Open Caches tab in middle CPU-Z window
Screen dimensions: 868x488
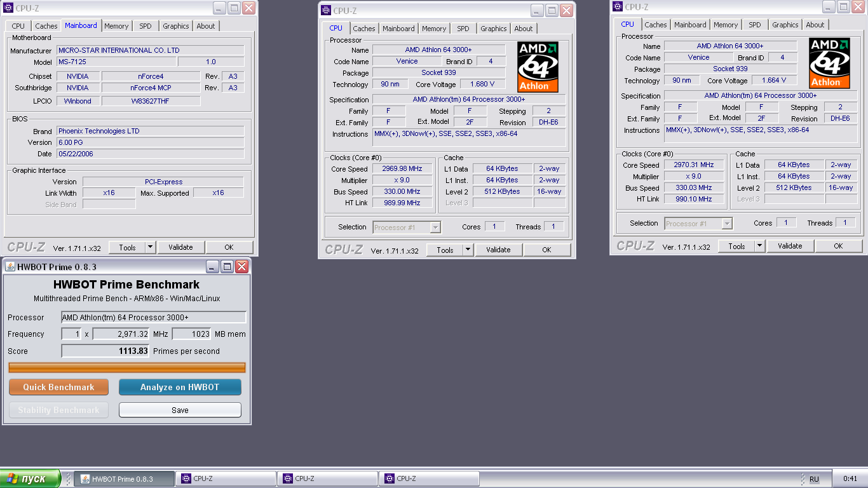click(x=364, y=29)
